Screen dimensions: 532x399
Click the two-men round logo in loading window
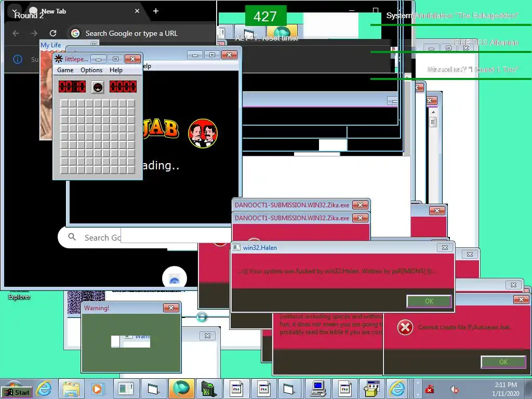click(x=203, y=134)
